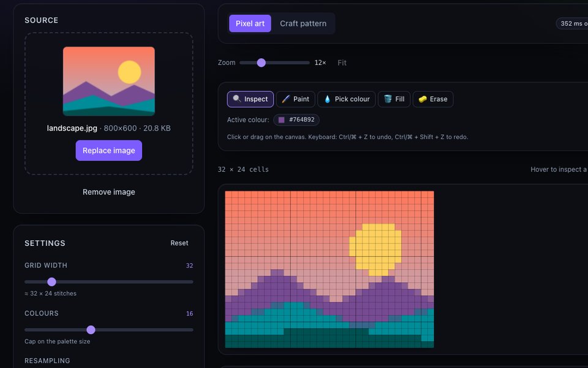The width and height of the screenshot is (588, 368).
Task: Activate the Fill bucket tool
Action: [394, 99]
